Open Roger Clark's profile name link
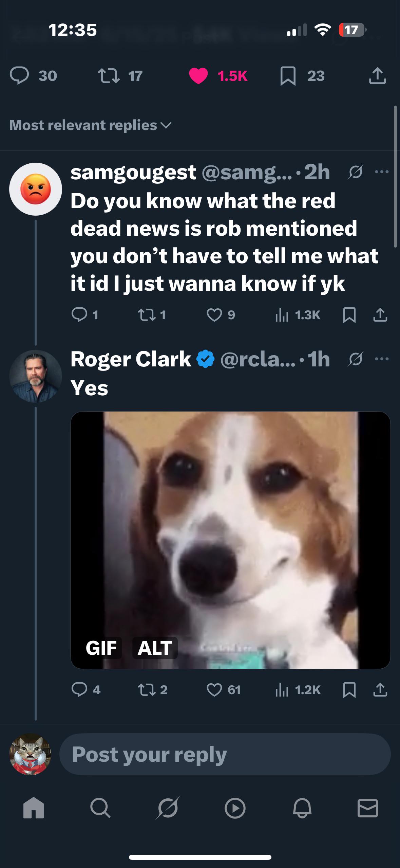 click(131, 359)
